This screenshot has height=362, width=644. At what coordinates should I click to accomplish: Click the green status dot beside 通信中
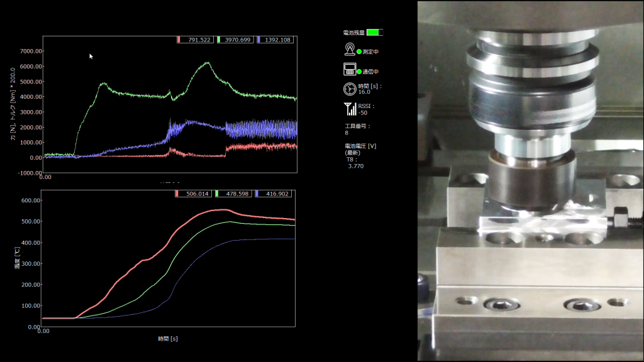(359, 72)
